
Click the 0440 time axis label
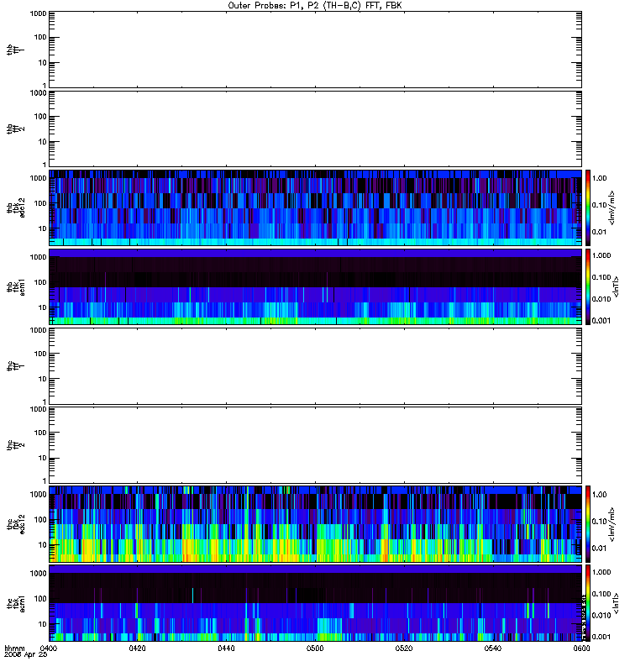click(x=226, y=648)
